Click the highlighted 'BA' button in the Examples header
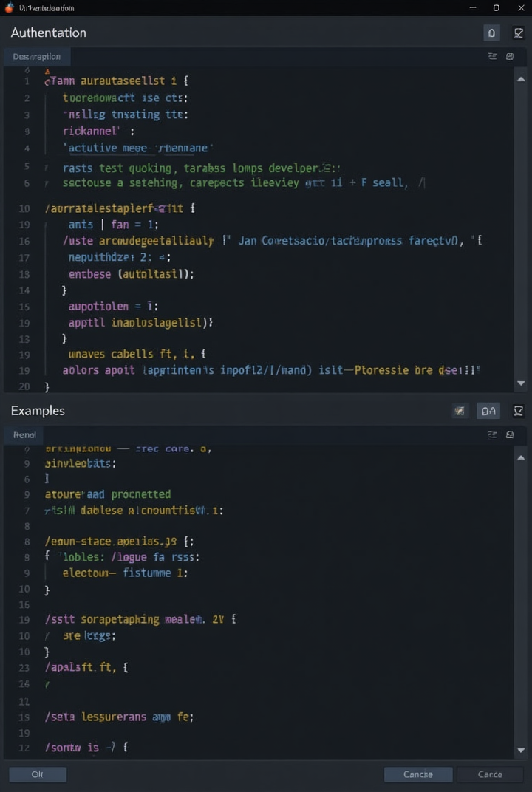Screen dimensions: 532x792 488,412
